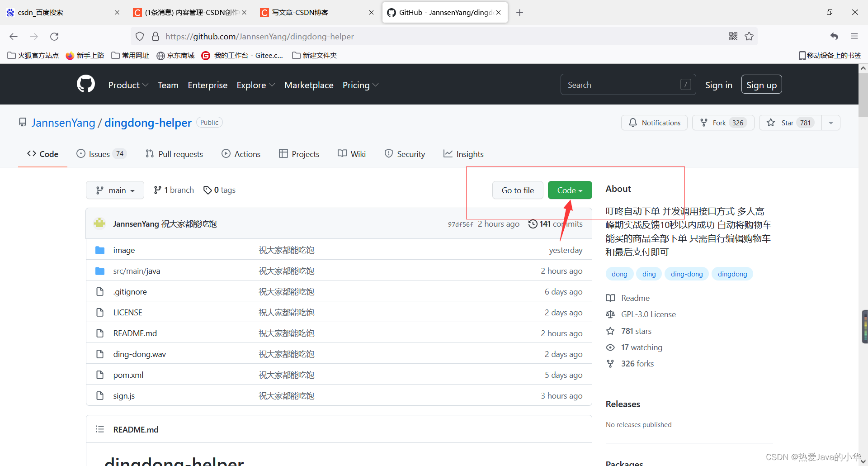Click the GitHub octocat logo
The width and height of the screenshot is (868, 466).
click(86, 85)
